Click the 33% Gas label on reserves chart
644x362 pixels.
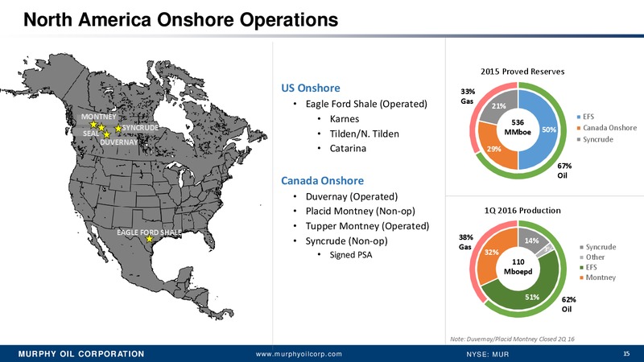click(x=468, y=96)
